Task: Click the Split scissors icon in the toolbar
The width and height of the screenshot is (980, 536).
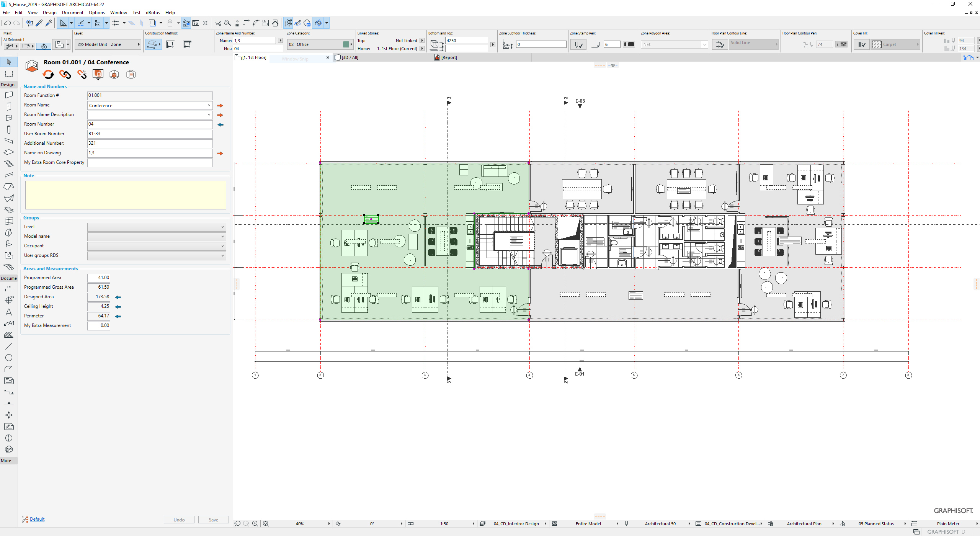Action: 217,23
